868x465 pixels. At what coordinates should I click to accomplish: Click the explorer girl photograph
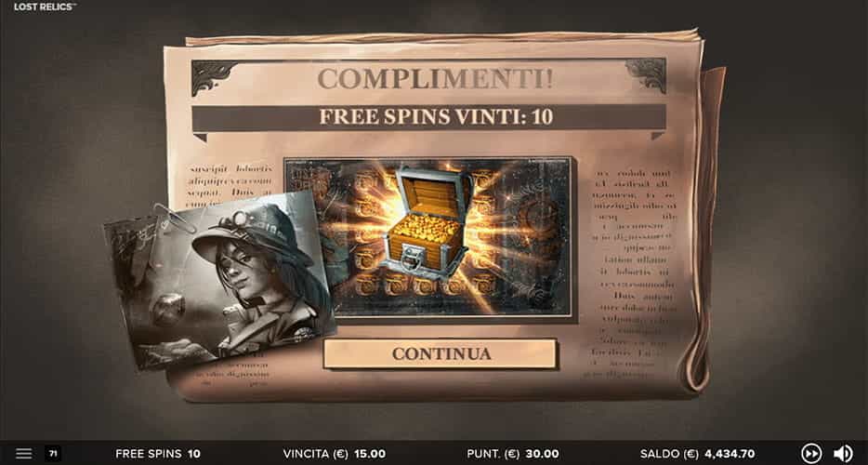pos(220,279)
